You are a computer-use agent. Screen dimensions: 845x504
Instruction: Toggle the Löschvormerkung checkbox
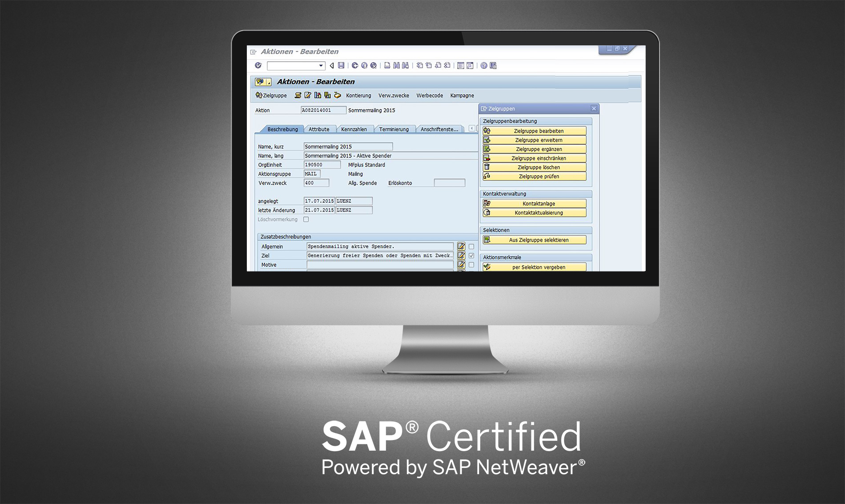pyautogui.click(x=306, y=219)
